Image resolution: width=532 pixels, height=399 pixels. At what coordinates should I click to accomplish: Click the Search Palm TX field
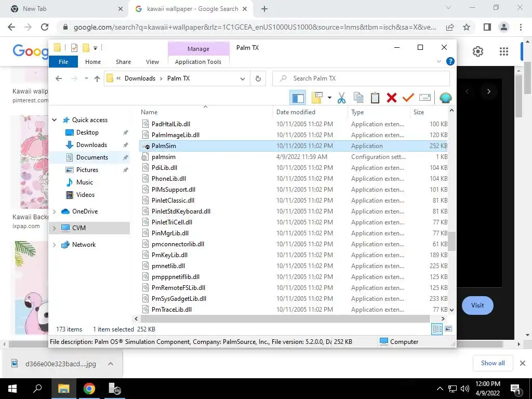point(361,79)
